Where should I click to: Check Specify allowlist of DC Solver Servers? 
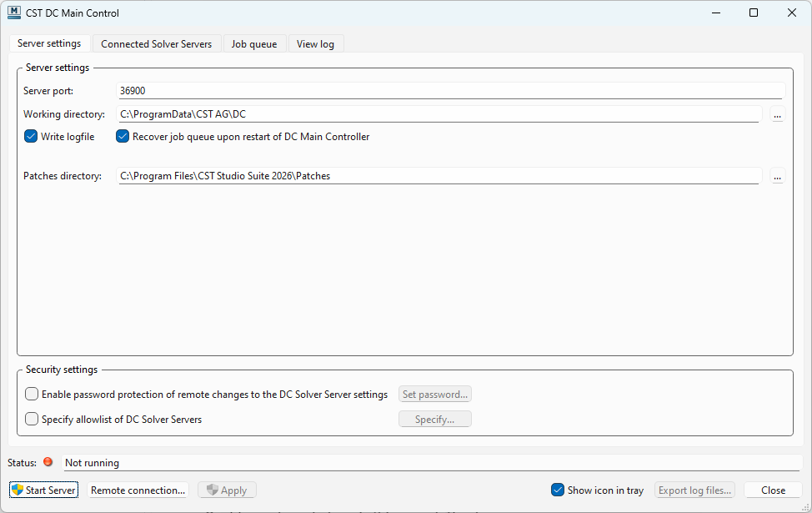(32, 420)
